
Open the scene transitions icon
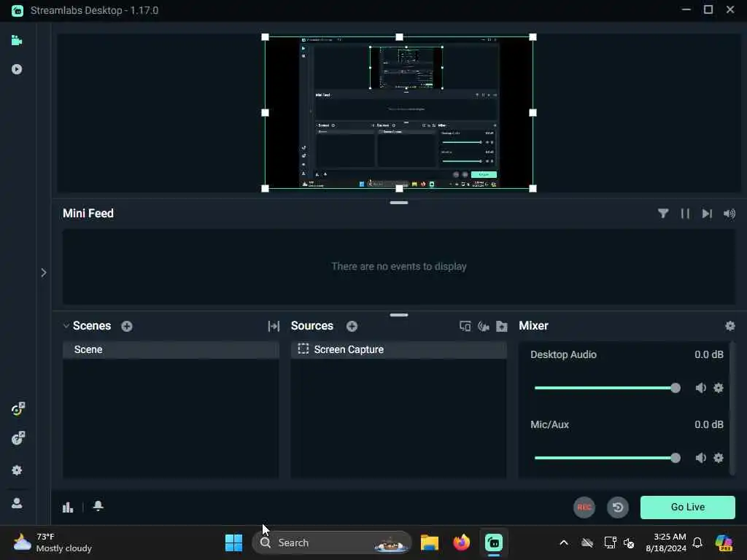click(x=274, y=326)
